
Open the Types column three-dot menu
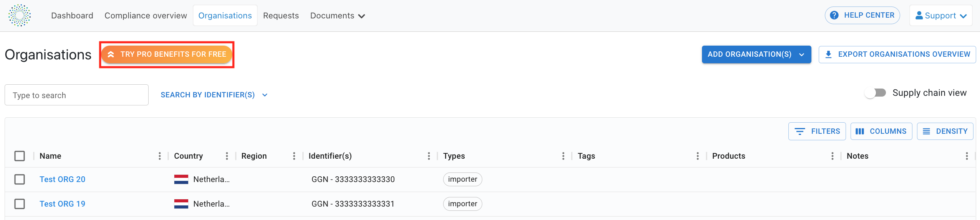tap(563, 156)
